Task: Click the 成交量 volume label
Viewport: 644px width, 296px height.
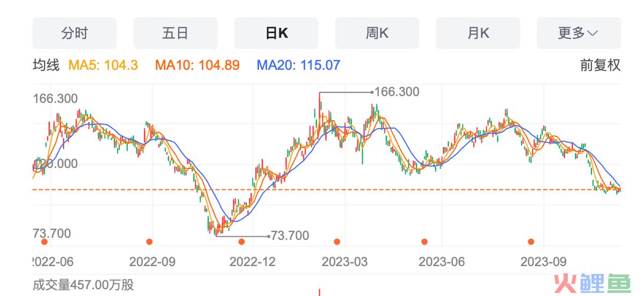Action: point(83,284)
